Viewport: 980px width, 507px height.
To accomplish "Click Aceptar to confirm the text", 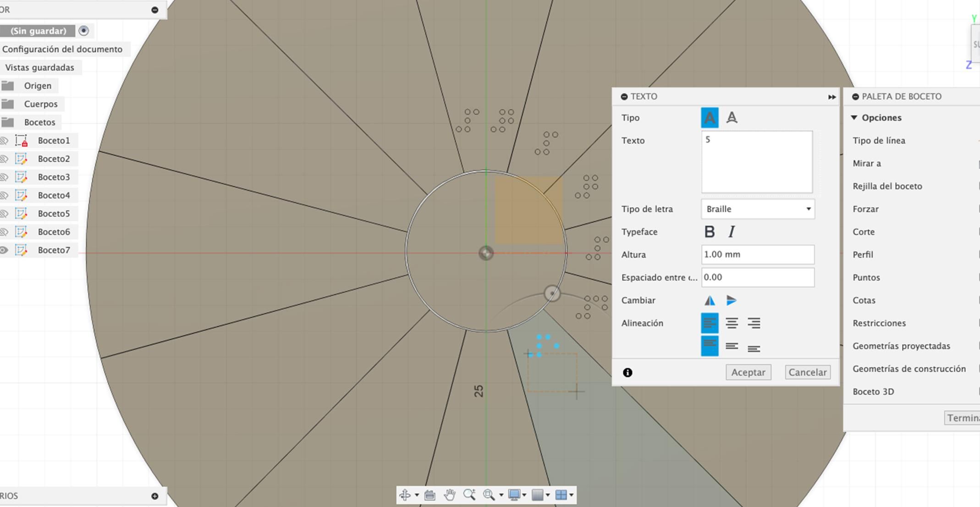I will coord(748,372).
